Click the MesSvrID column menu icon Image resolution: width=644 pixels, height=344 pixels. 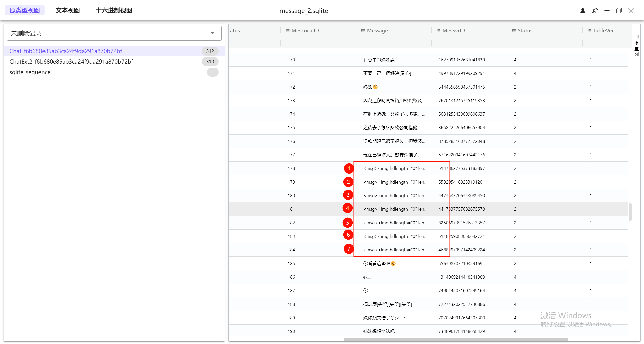tap(438, 31)
